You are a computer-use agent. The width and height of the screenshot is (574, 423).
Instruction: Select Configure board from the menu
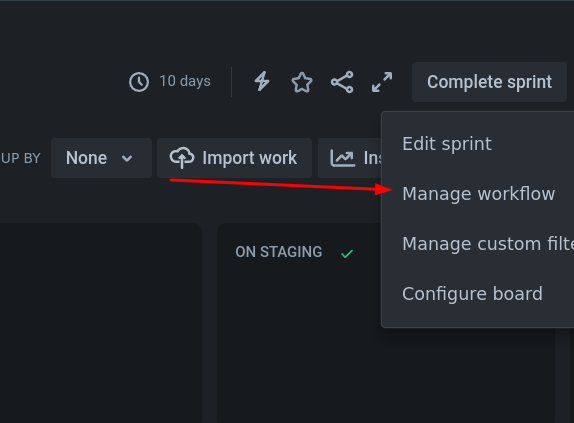pos(472,294)
